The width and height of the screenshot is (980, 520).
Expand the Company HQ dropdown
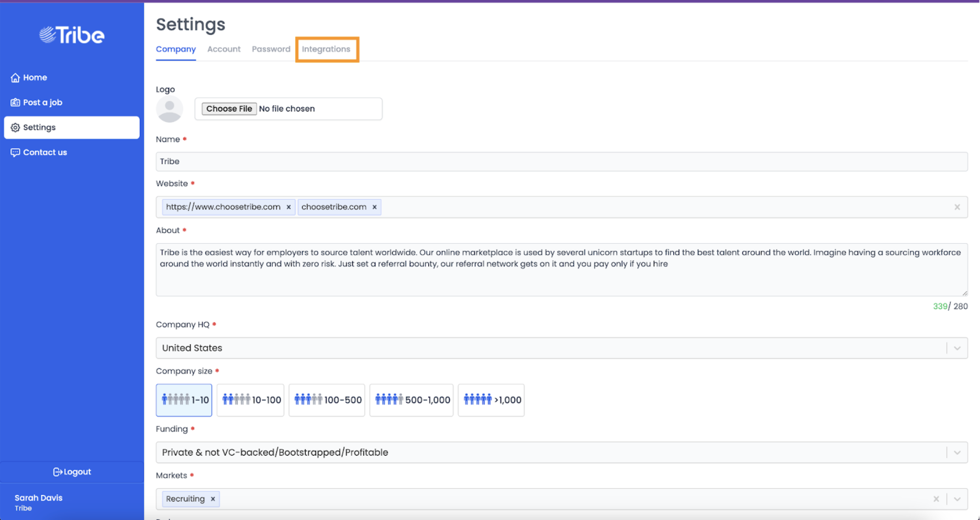pyautogui.click(x=957, y=348)
